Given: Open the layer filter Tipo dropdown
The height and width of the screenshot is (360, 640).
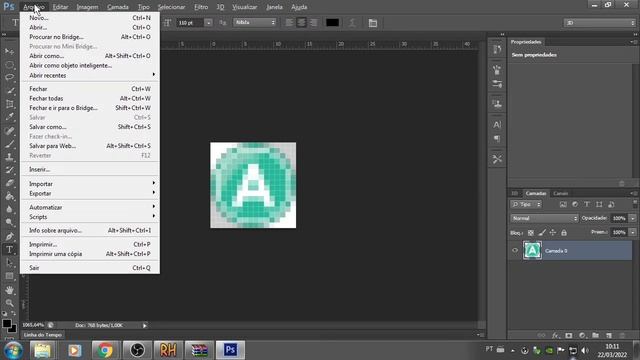Looking at the screenshot, I should (526, 204).
